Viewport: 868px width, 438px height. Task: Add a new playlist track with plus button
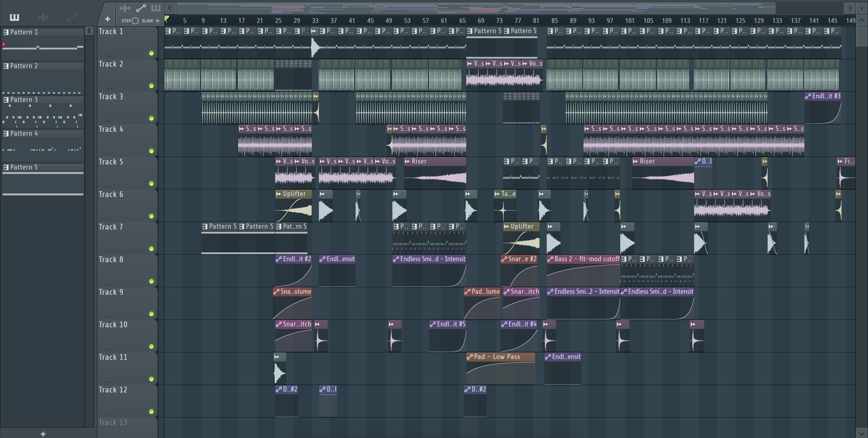point(108,19)
